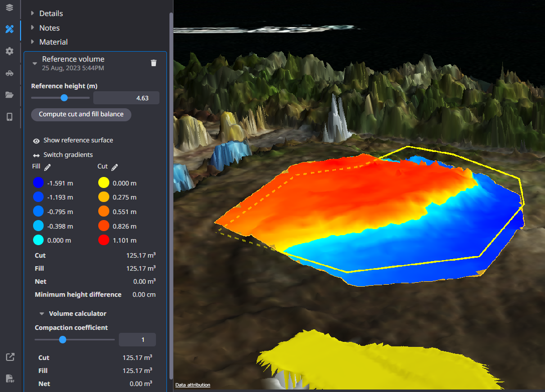Select the cyan 0.000 m fill swatch
This screenshot has height=392, width=545.
pos(38,240)
